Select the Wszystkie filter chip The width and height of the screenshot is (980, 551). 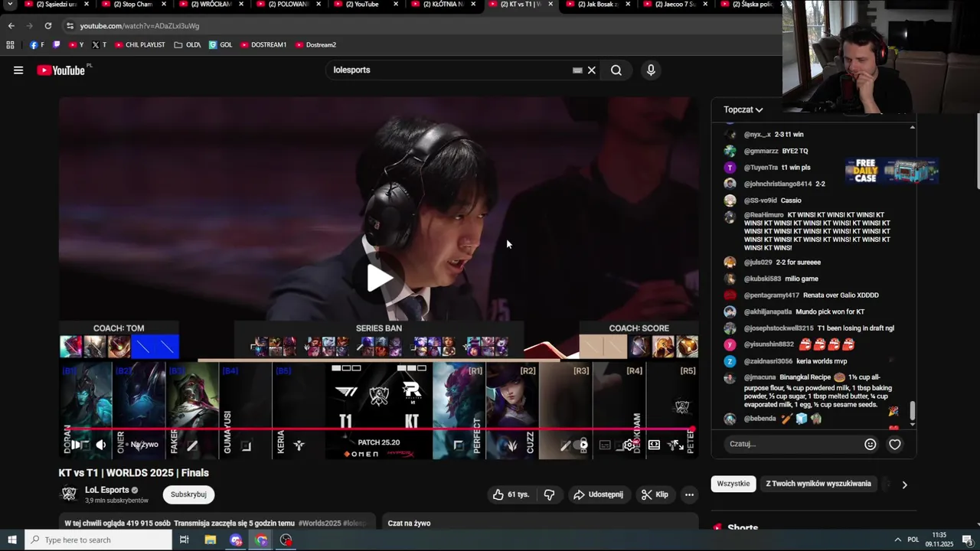coord(733,484)
